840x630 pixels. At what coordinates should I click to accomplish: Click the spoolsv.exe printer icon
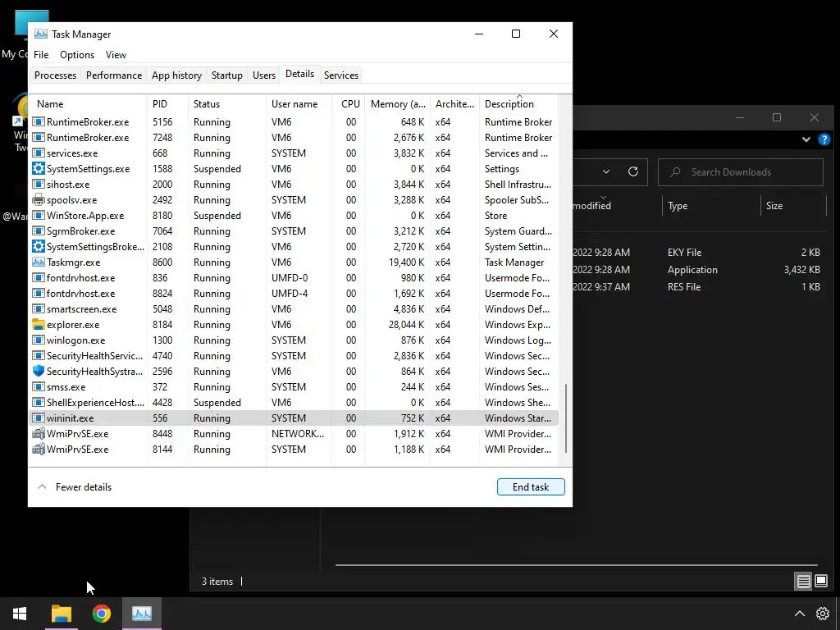(38, 200)
